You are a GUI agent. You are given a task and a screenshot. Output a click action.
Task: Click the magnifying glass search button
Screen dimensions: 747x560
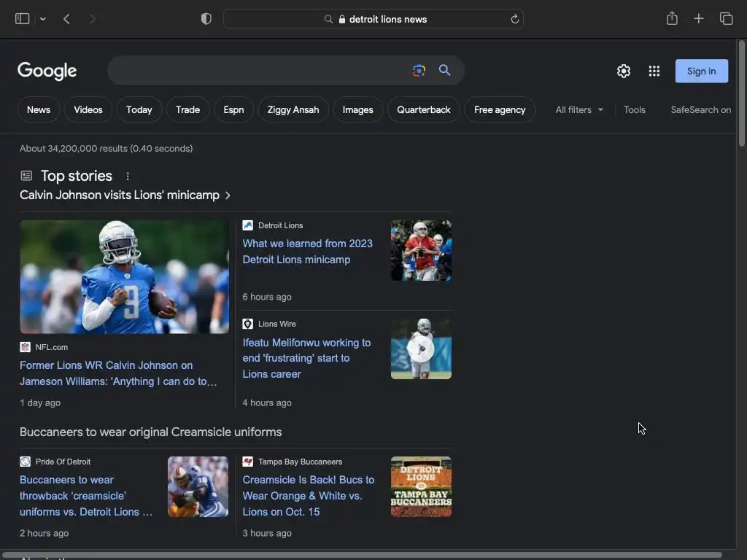click(444, 71)
